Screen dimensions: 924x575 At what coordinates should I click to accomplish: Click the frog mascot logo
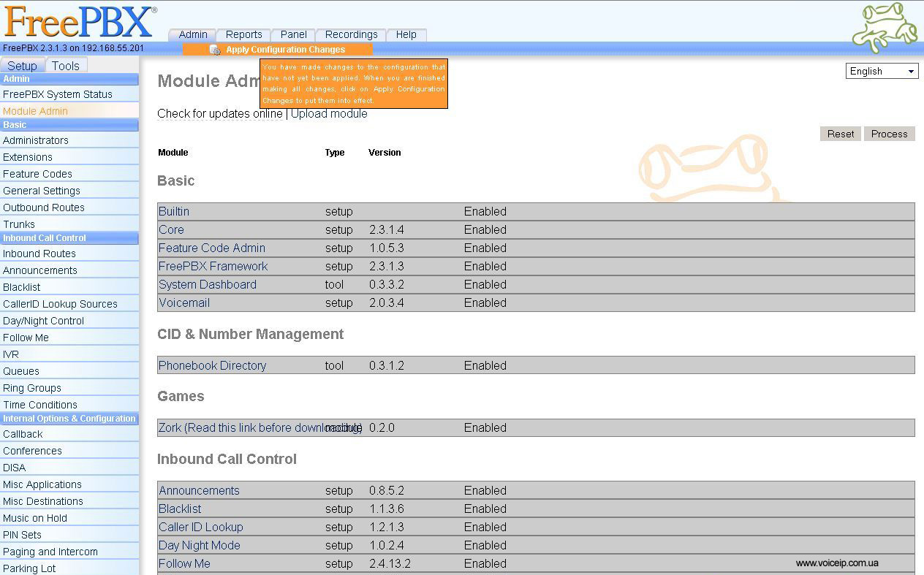[885, 27]
